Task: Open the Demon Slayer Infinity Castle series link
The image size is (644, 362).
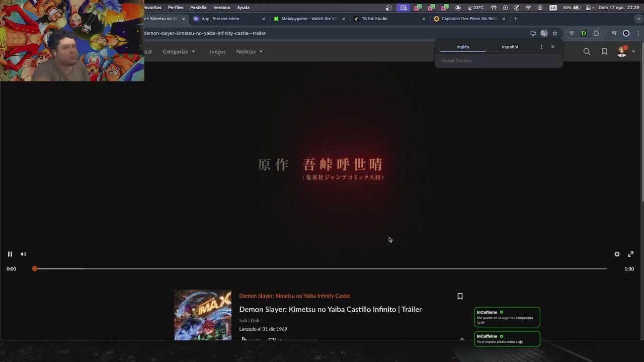Action: point(294,296)
